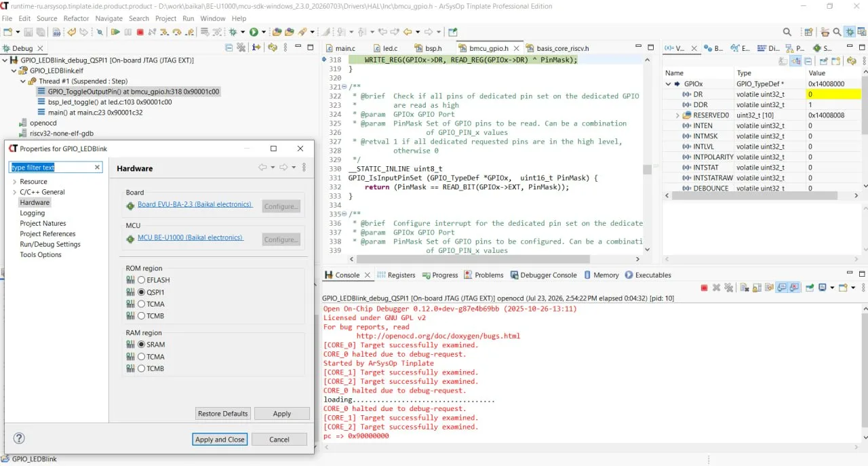Screen dimensions: 868x466
Task: Switch to the Debug perspective icon
Action: [850, 32]
